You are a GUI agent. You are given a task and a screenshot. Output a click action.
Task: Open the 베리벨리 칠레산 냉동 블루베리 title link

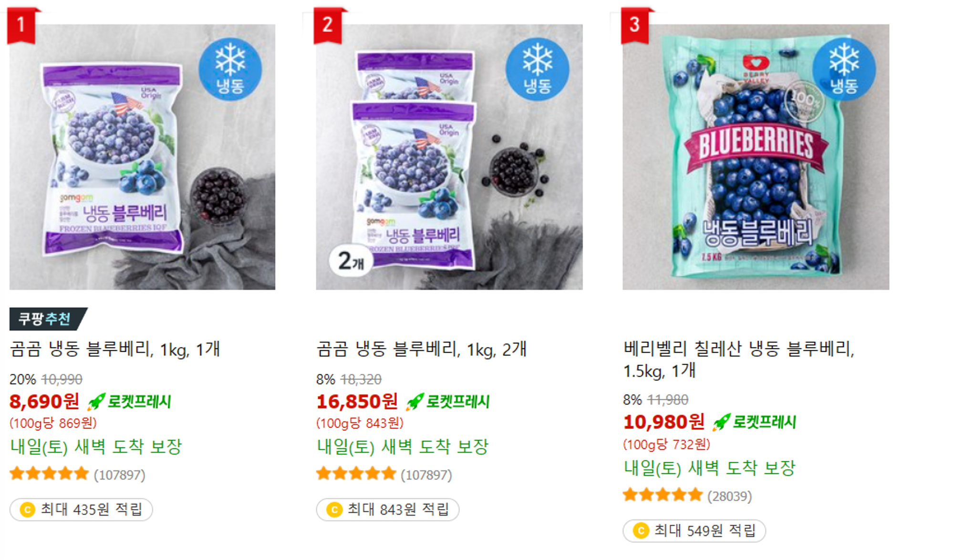click(738, 359)
